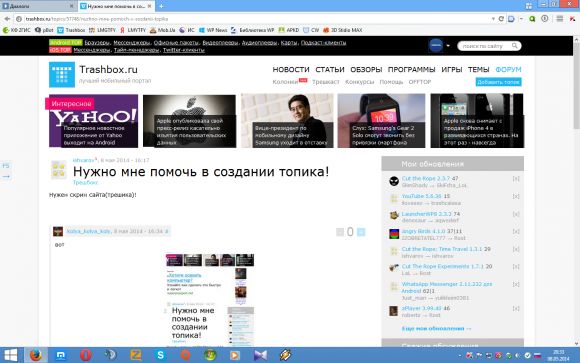Open Skype from the taskbar

[160, 355]
